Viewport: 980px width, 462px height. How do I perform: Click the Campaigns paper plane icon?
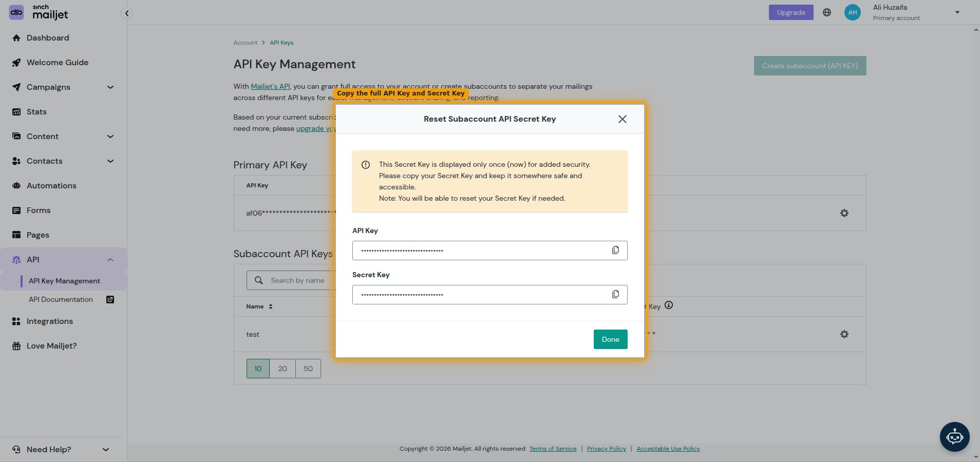pyautogui.click(x=16, y=87)
